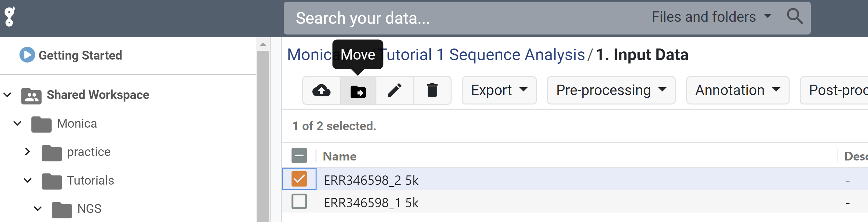Click the Getting Started play icon

click(27, 55)
